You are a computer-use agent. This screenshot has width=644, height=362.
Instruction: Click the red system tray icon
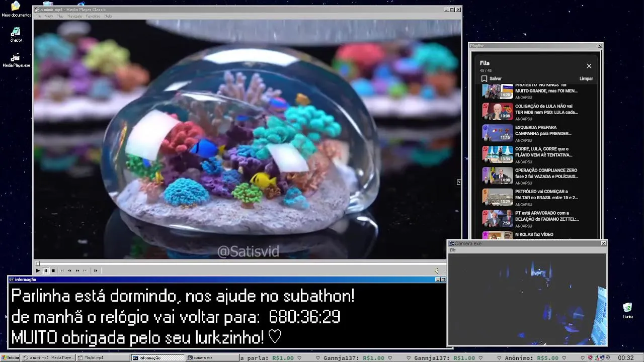(x=590, y=358)
